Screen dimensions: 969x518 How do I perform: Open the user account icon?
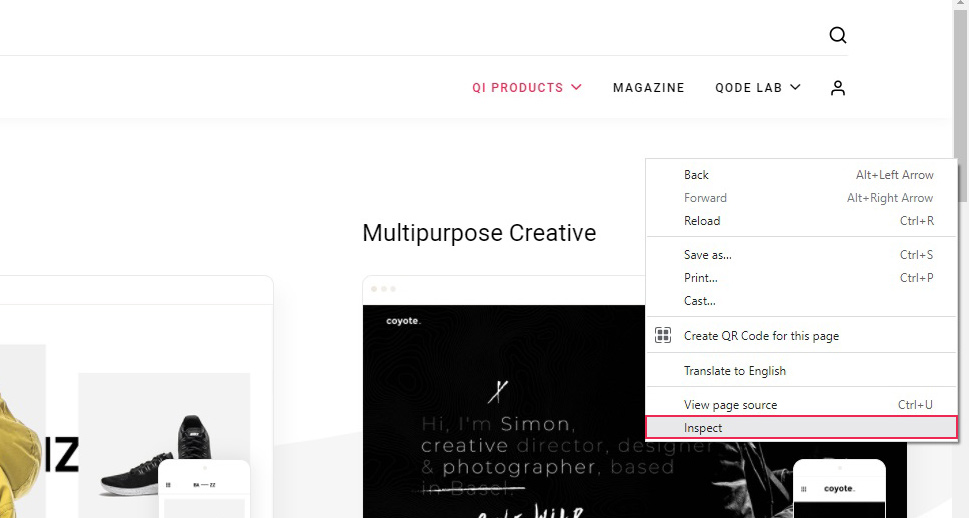(837, 88)
